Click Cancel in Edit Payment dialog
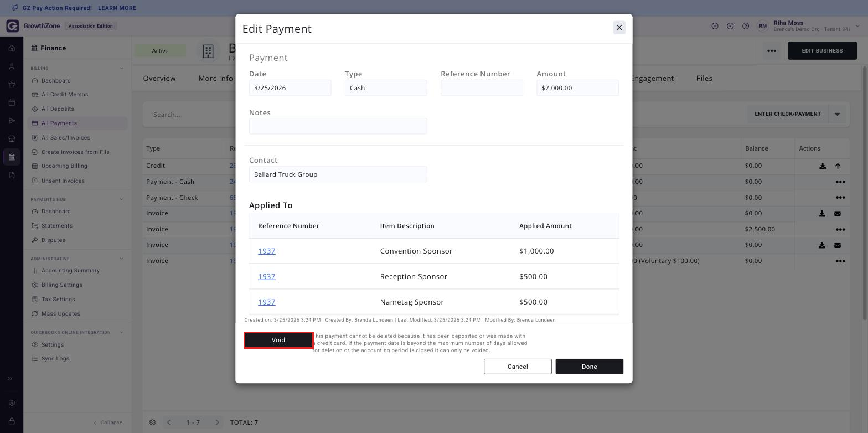Viewport: 868px width, 433px height. [x=518, y=367]
